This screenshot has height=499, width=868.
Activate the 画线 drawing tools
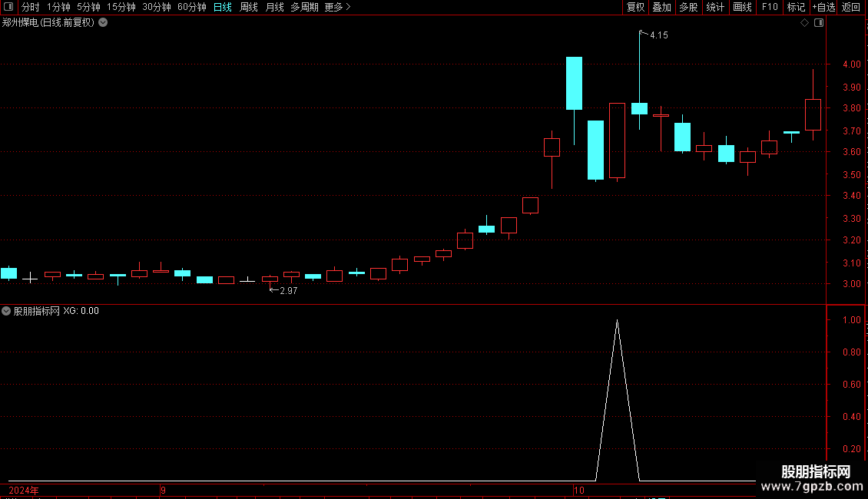pos(742,7)
